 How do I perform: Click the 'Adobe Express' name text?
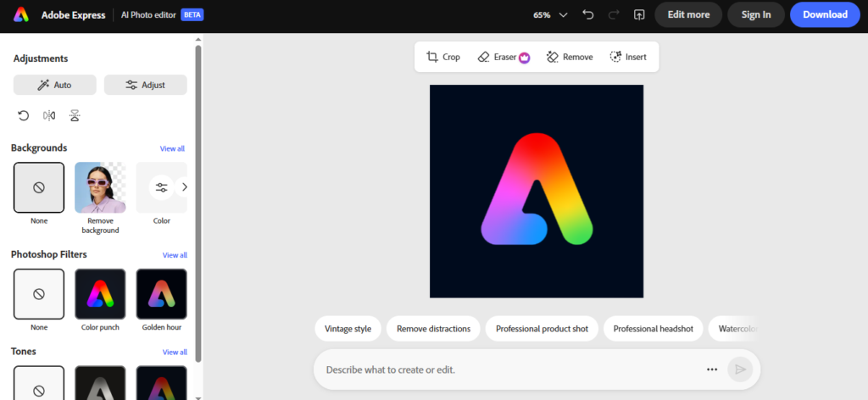[x=73, y=15]
